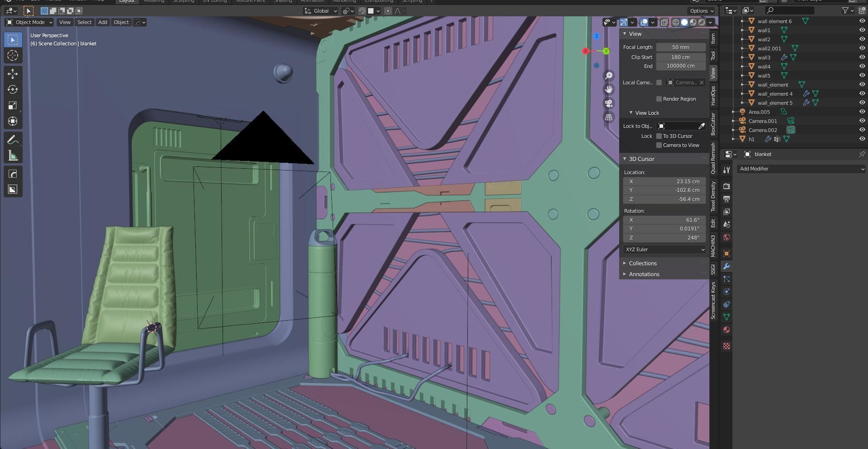
Task: Open the Output properties tab
Action: pos(727,199)
